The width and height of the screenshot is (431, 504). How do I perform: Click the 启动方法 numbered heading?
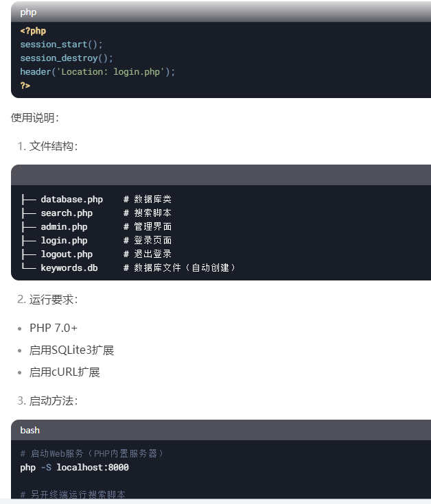(47, 401)
